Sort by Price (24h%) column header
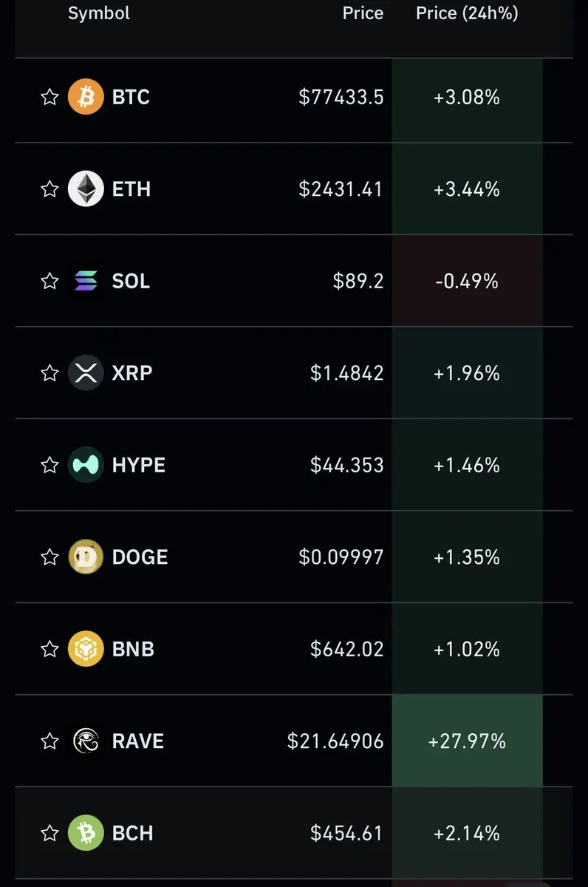588x887 pixels. click(467, 13)
